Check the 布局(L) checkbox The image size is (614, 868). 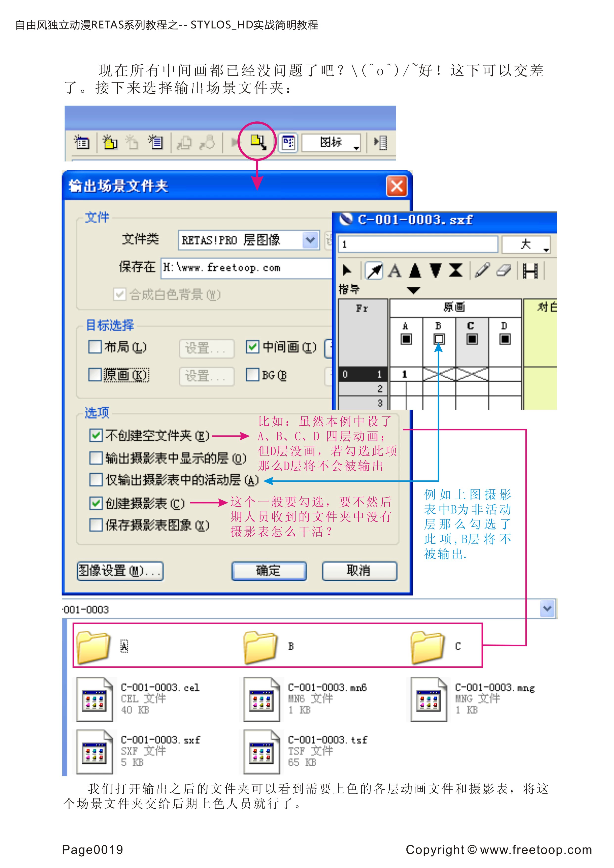click(x=94, y=347)
